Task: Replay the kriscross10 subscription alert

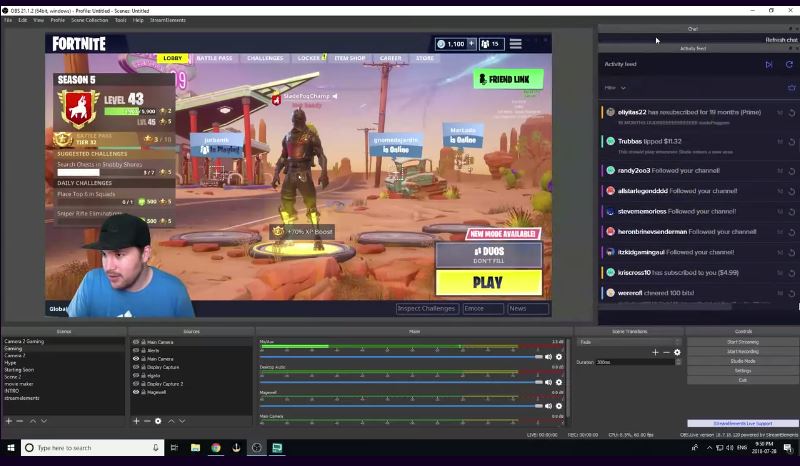Action: 792,273
